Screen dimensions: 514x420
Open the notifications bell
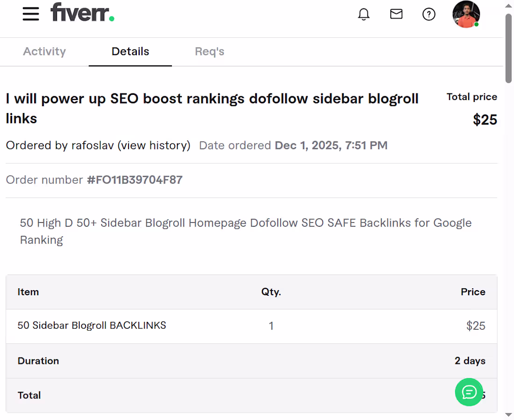point(364,14)
